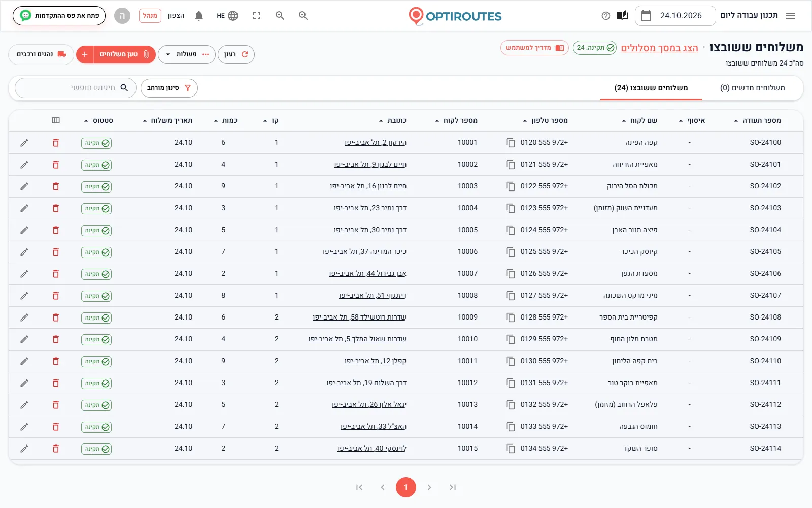
Task: Edit the SO-24110 row pencil icon
Action: (x=24, y=361)
